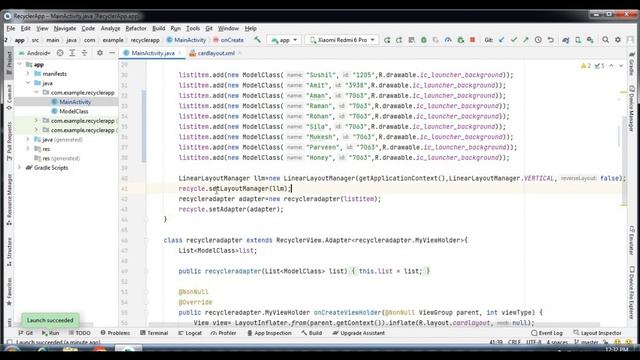Open the Terminal tool window
Screen dimensions: 640x360
(x=154, y=333)
